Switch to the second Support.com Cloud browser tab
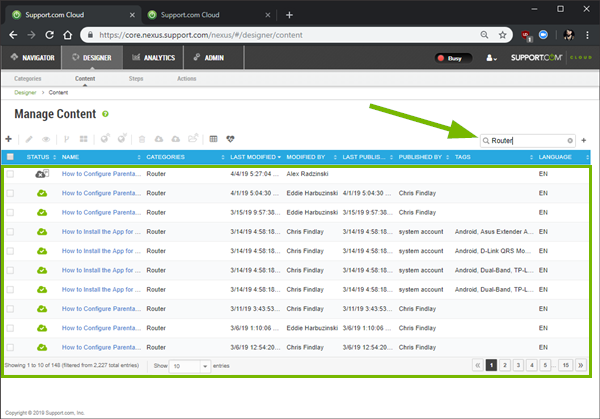 pyautogui.click(x=208, y=15)
